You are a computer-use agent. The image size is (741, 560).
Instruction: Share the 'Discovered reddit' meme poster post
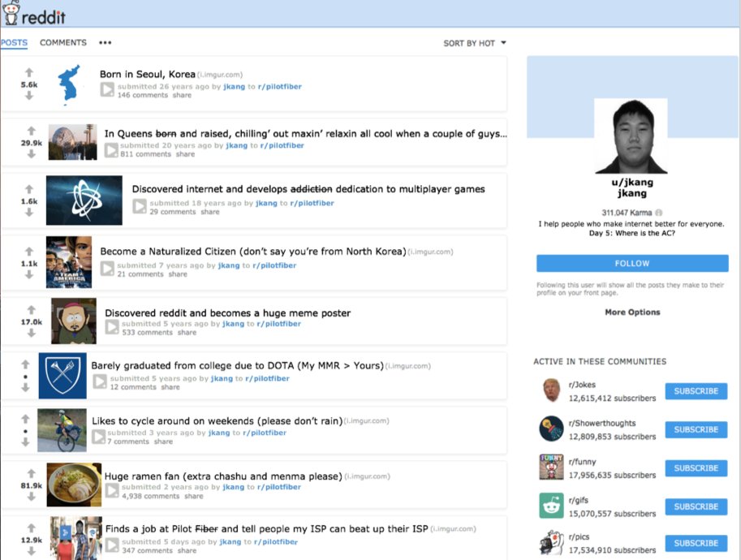coord(187,333)
